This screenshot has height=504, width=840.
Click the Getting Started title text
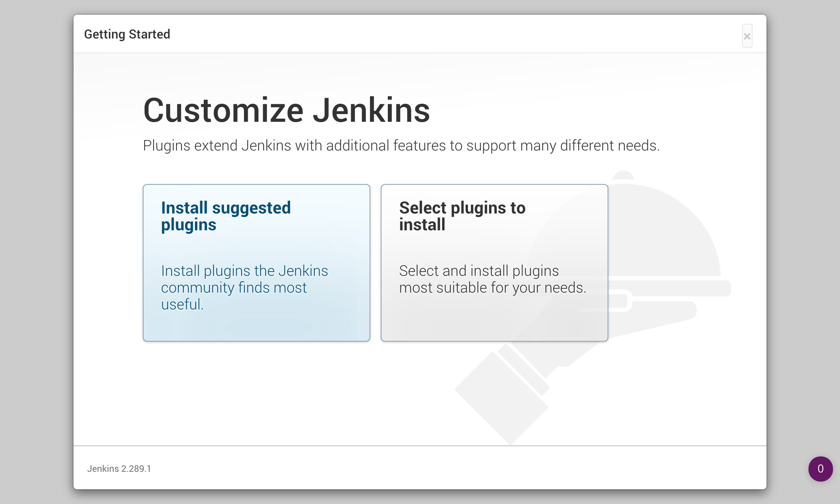[127, 34]
